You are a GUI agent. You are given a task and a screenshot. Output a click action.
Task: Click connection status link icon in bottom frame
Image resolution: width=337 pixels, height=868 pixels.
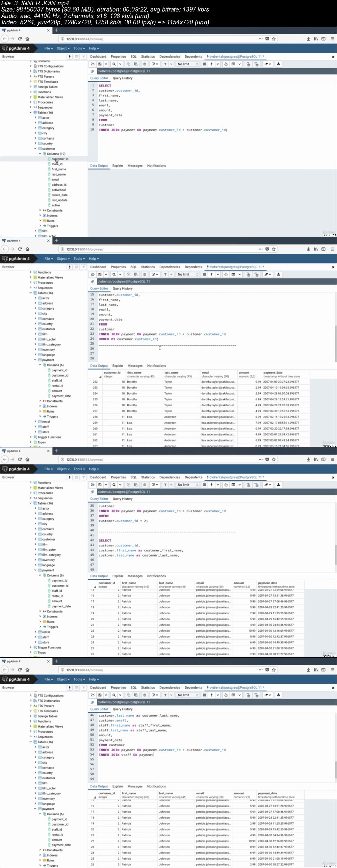[92, 702]
